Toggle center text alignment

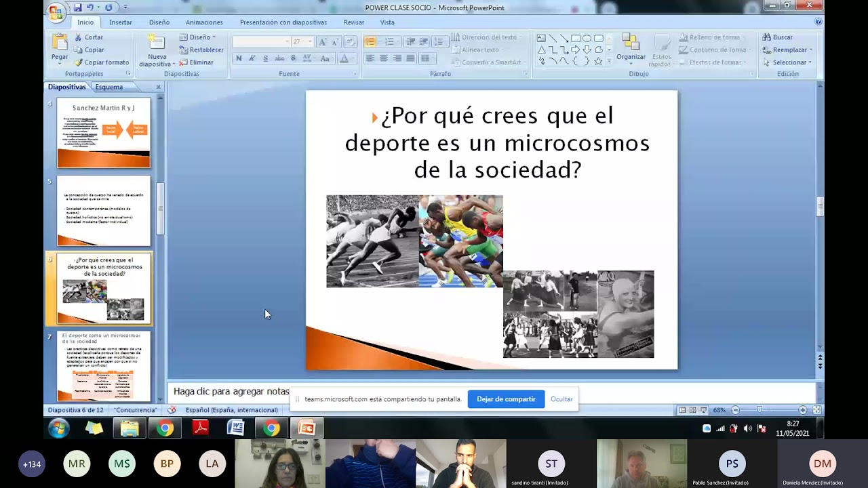(384, 59)
